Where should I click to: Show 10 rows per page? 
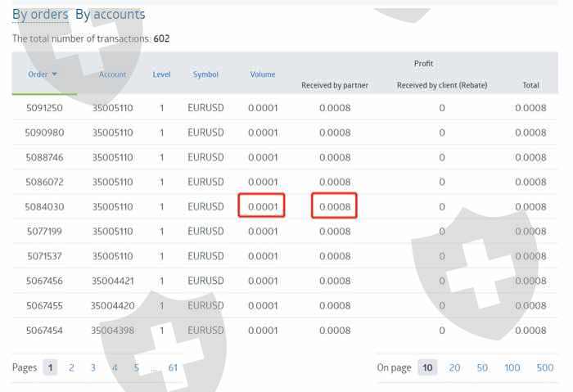[427, 367]
